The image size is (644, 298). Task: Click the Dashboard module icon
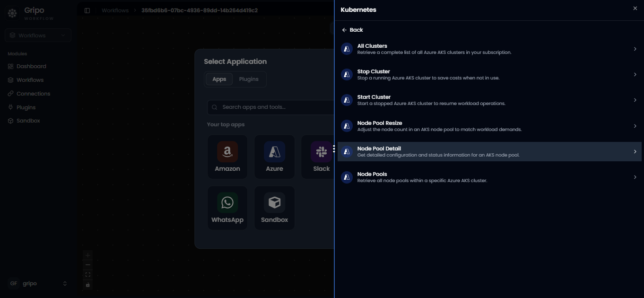click(11, 66)
